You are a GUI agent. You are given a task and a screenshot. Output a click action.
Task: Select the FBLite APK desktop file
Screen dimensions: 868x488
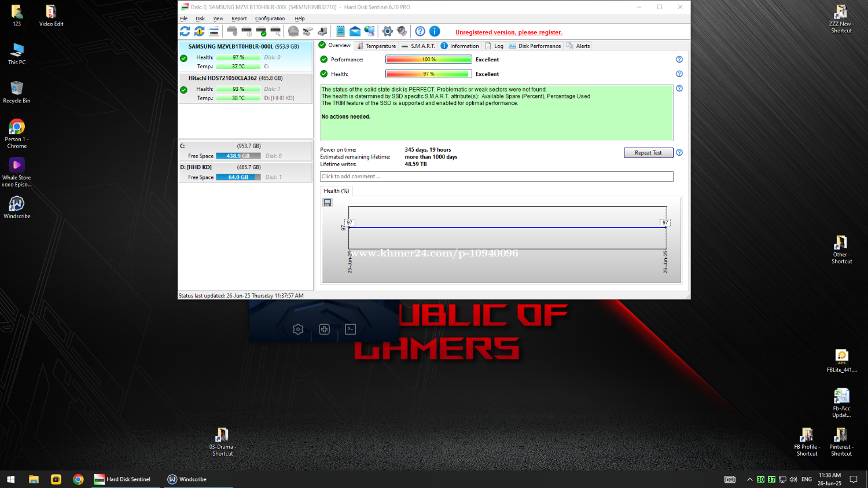point(841,361)
